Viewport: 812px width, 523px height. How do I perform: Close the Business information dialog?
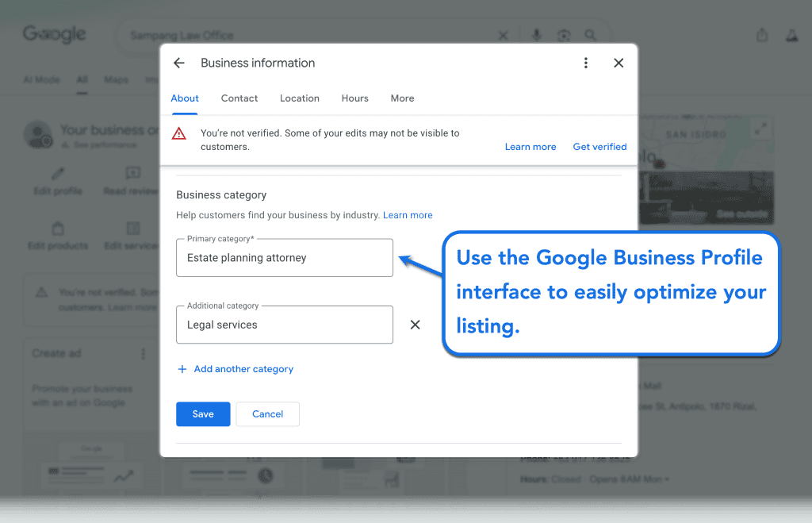(619, 63)
